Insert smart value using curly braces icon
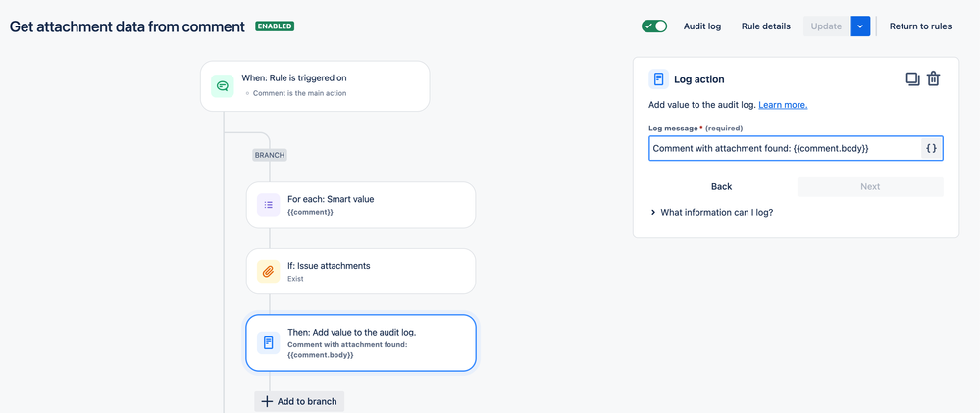 click(931, 148)
